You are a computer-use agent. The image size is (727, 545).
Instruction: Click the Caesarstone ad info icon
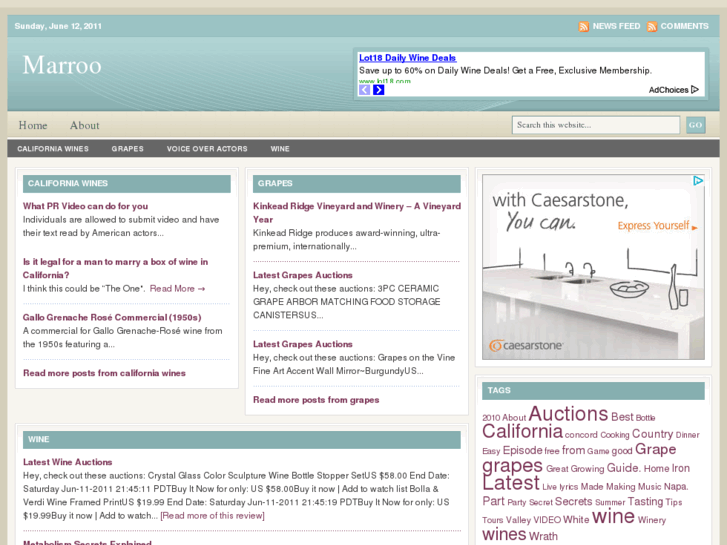pos(698,180)
